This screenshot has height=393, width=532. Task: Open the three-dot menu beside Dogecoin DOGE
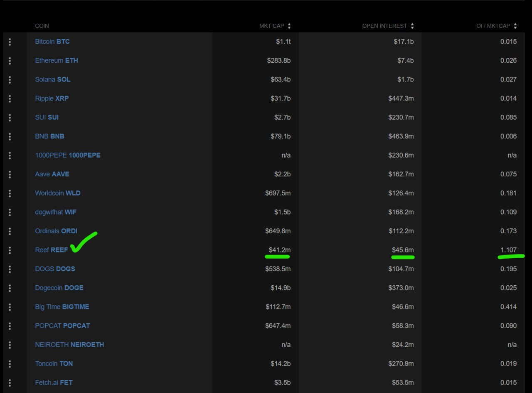[x=10, y=288]
